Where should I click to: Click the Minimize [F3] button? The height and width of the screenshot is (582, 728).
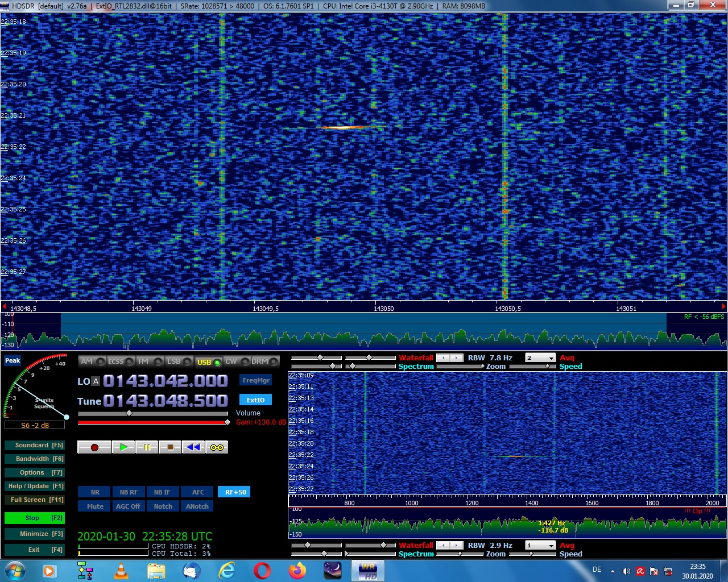35,534
